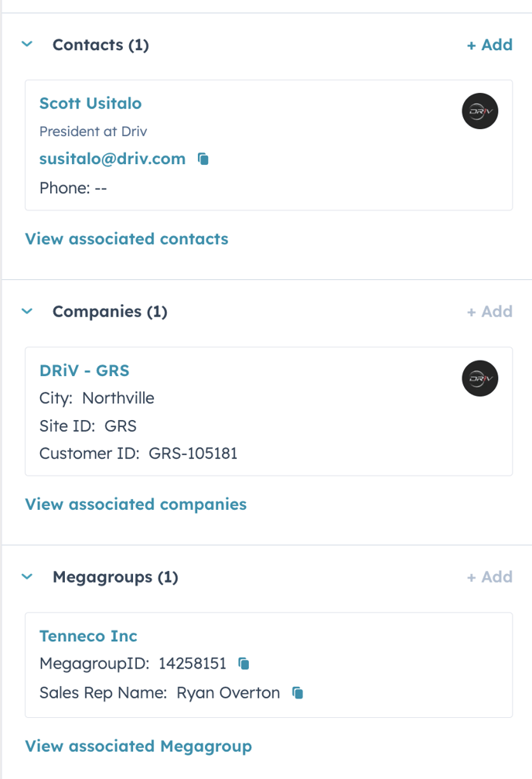The width and height of the screenshot is (532, 779).
Task: Open the DRiV - GRS company record
Action: click(84, 371)
